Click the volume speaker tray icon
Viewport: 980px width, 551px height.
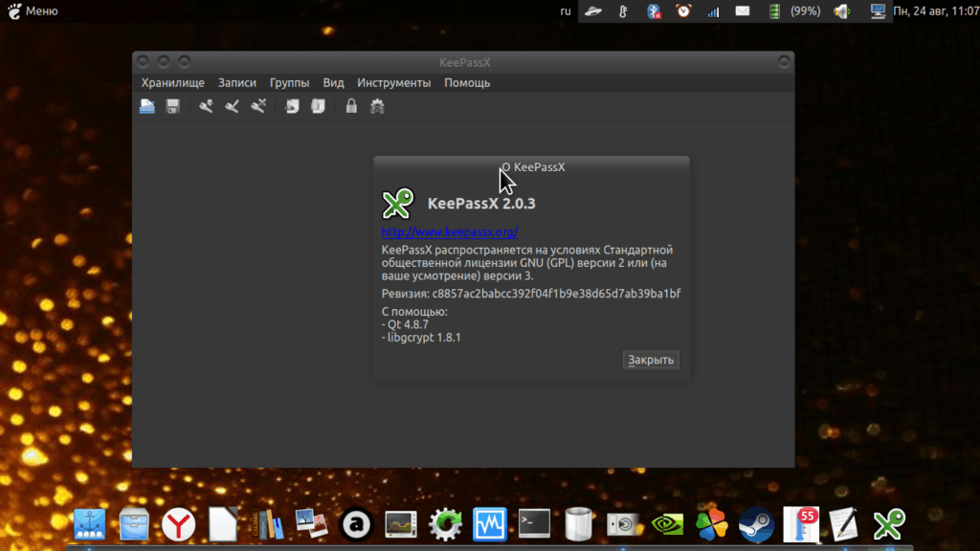[842, 11]
